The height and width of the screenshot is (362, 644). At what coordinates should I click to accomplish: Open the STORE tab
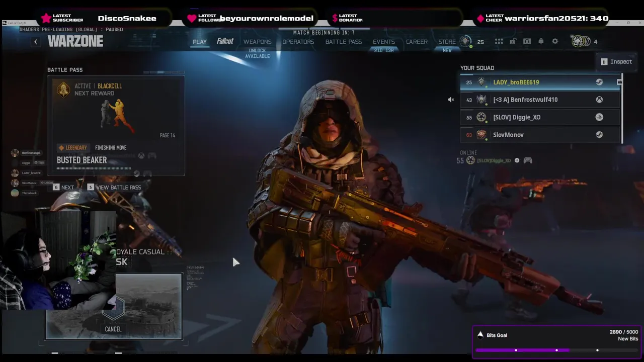point(447,42)
